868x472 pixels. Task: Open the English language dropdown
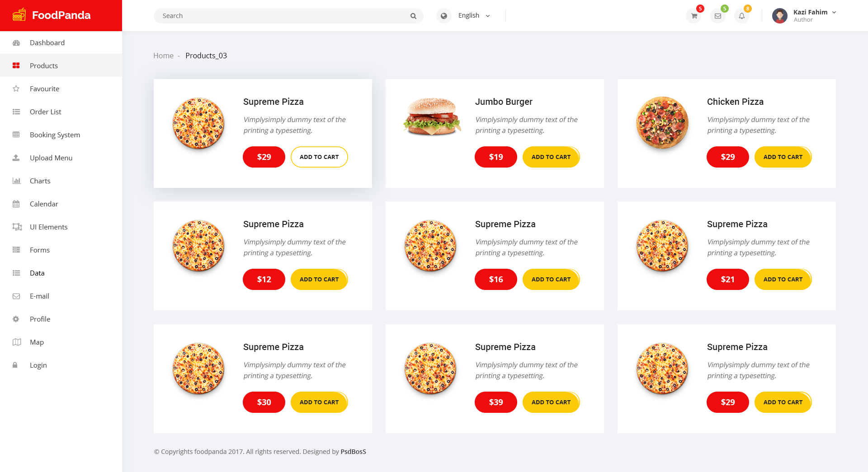(x=472, y=15)
